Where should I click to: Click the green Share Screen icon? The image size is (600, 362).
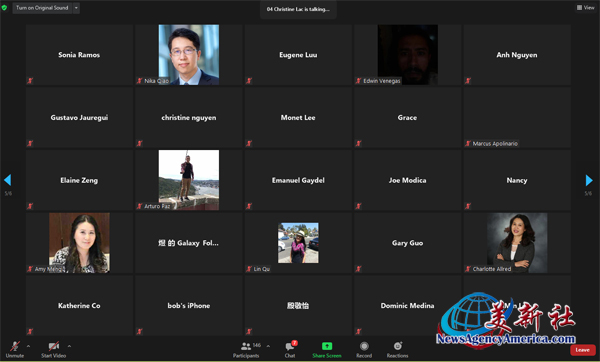pyautogui.click(x=327, y=346)
